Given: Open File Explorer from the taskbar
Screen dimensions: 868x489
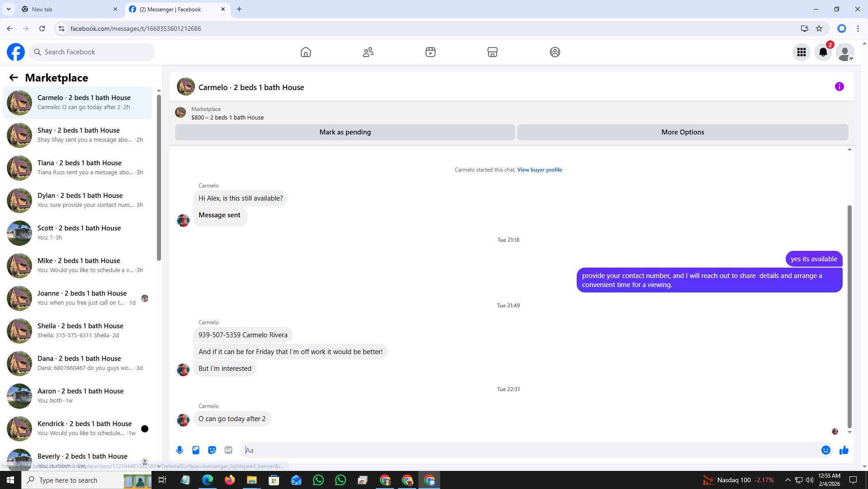Looking at the screenshot, I should click(251, 480).
